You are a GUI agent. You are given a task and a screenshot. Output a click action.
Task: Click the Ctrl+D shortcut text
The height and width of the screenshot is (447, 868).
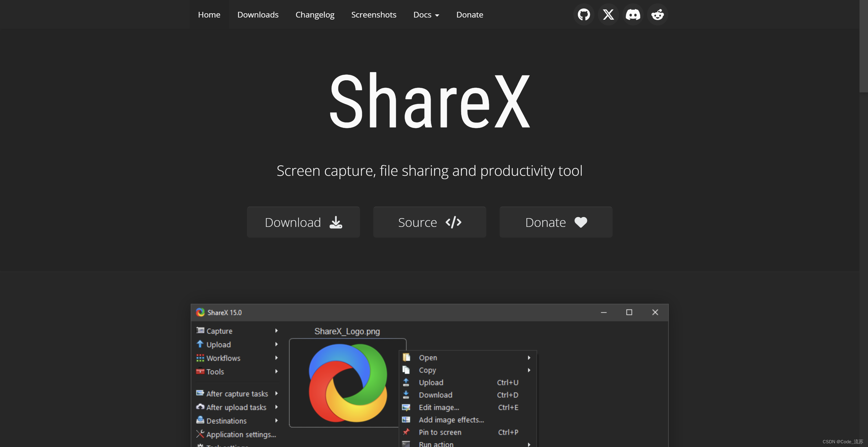point(507,395)
